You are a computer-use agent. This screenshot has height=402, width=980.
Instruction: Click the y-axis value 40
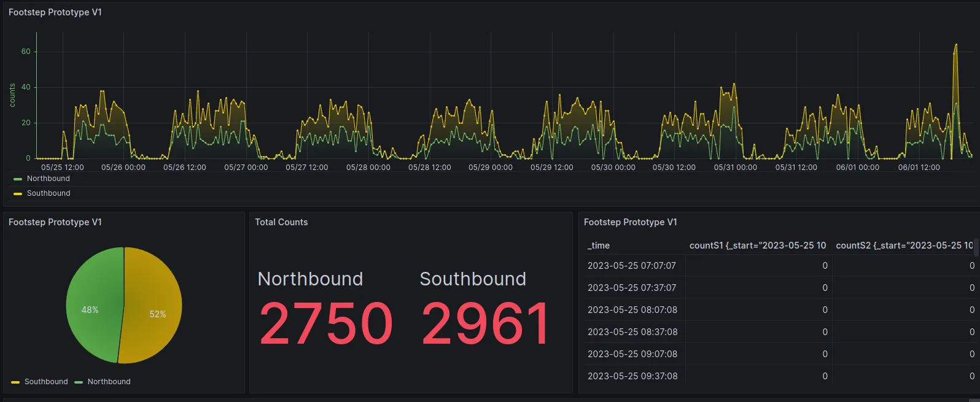(x=26, y=87)
